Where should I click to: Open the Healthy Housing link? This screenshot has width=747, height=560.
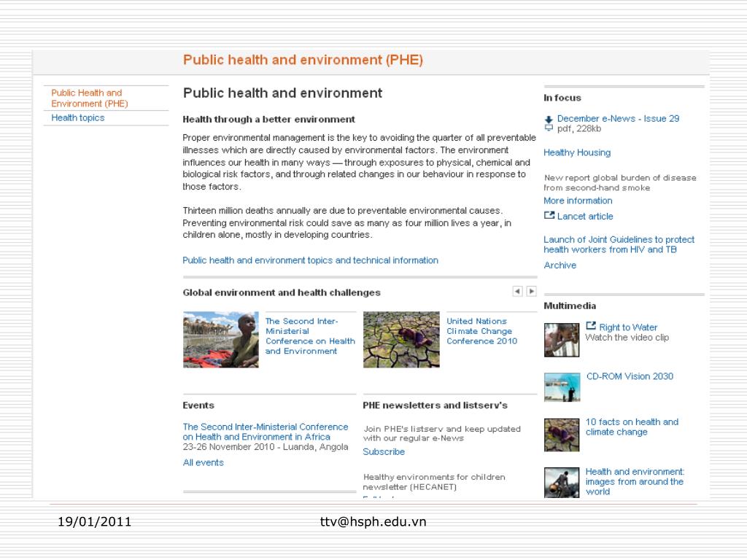tap(577, 152)
